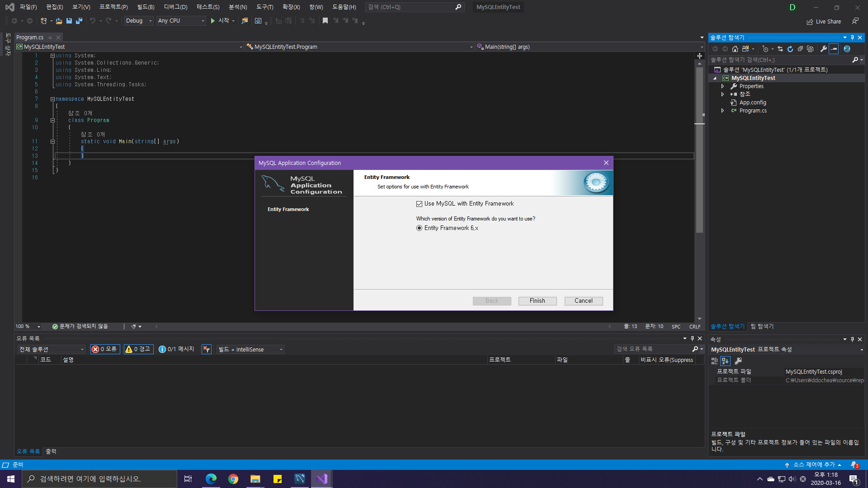Click the Save All toolbar icon
868x488 pixels.
tap(79, 21)
